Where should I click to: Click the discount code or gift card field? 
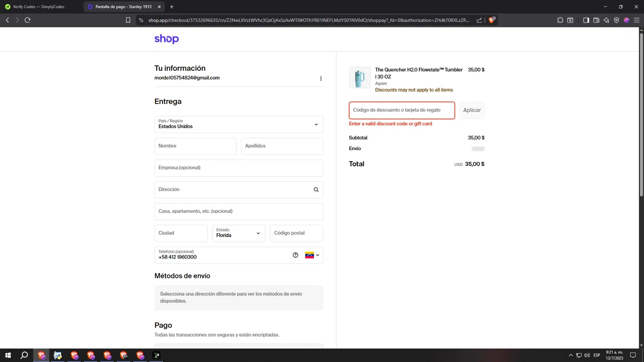tap(402, 110)
